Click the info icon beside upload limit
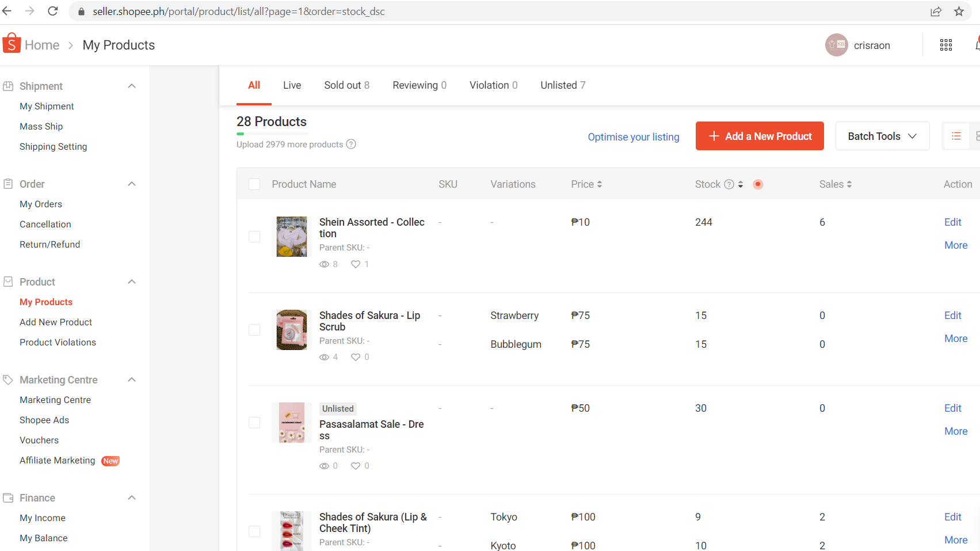The height and width of the screenshot is (551, 980). point(351,144)
